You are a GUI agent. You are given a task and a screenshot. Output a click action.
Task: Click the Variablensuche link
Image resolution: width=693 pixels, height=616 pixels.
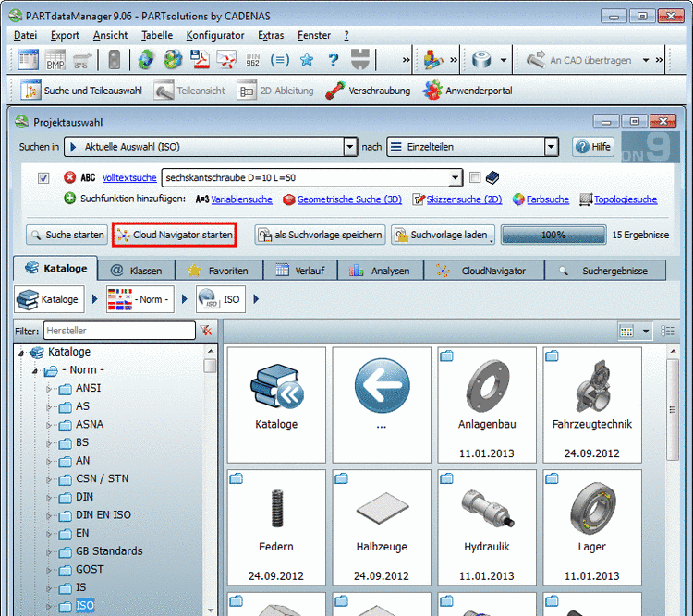241,199
